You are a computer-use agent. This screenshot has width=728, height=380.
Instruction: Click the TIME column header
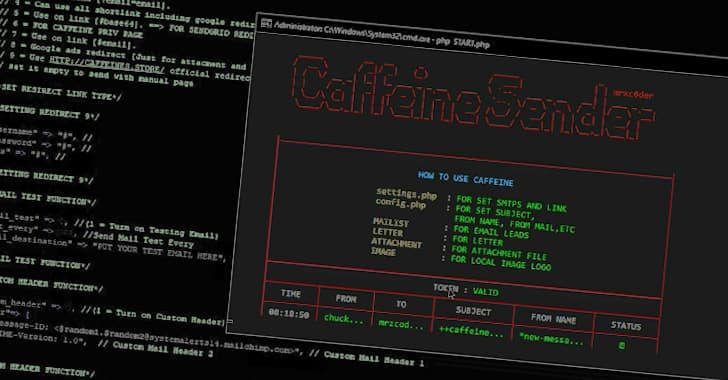coord(291,293)
